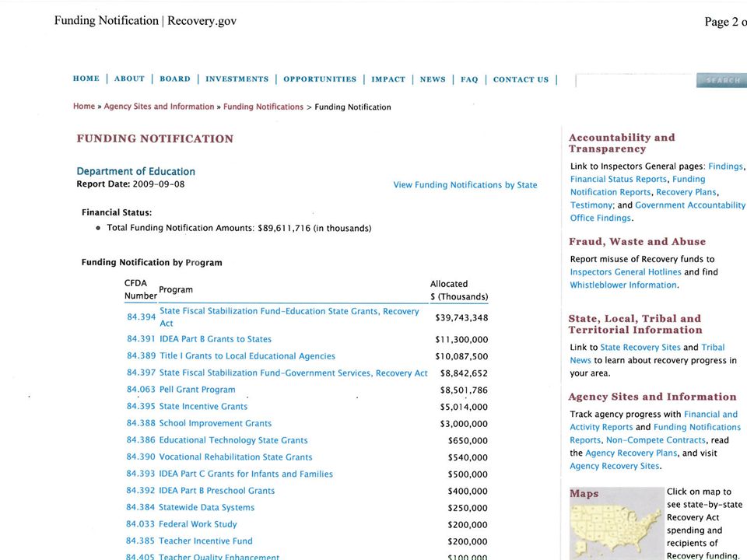Open the BOARD navigation item
The image size is (747, 560).
pyautogui.click(x=175, y=79)
